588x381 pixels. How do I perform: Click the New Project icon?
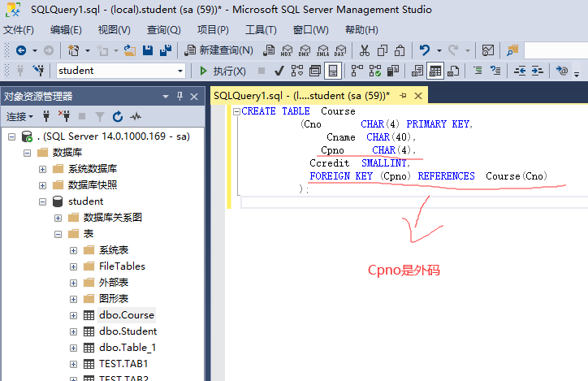[73, 50]
